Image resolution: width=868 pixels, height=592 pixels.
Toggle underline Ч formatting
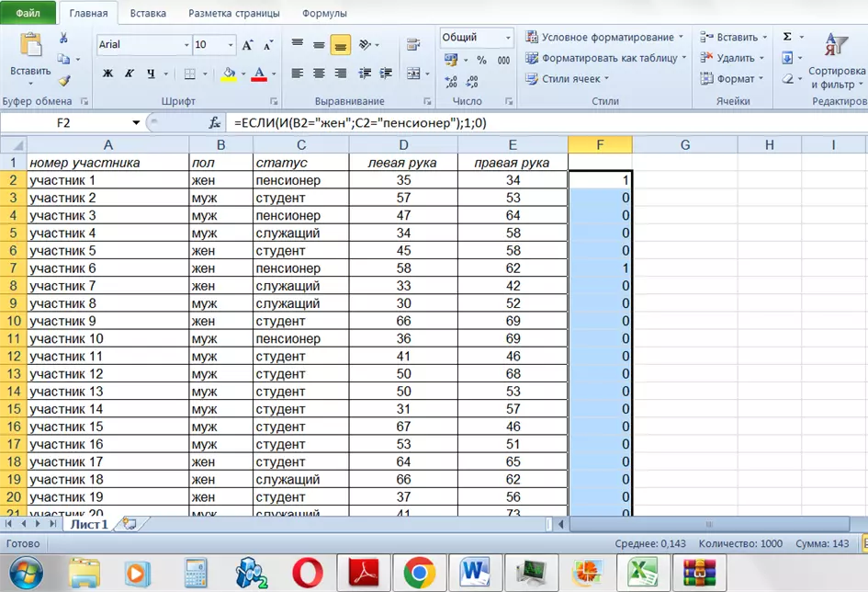point(151,74)
